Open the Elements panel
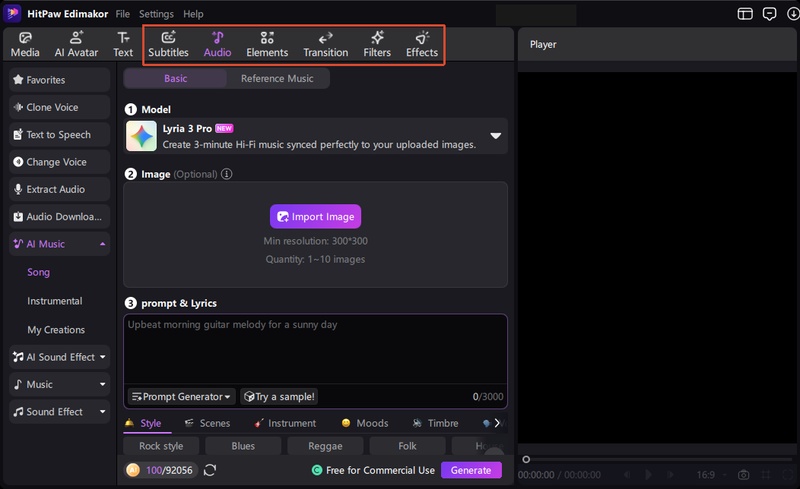Image resolution: width=800 pixels, height=489 pixels. 267,44
